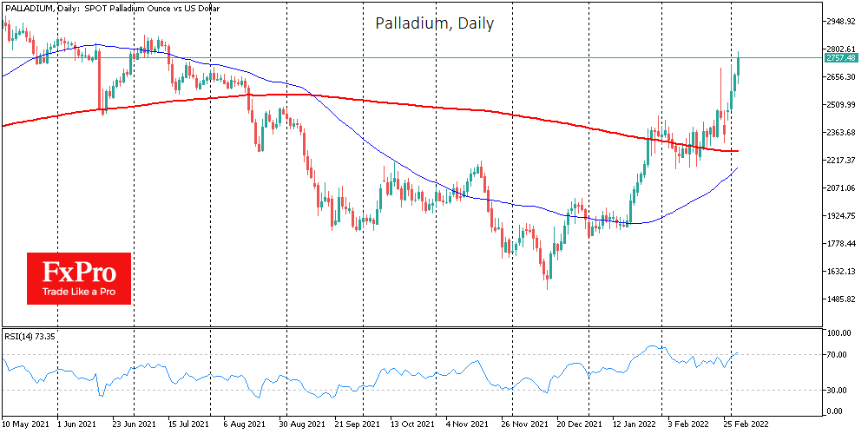Select the right end of the blue moving average line

[737, 168]
